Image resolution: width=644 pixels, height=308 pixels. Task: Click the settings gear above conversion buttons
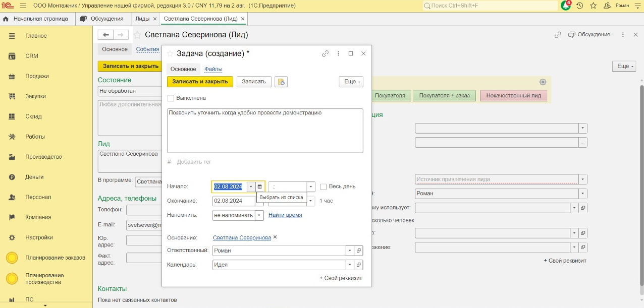point(543,82)
